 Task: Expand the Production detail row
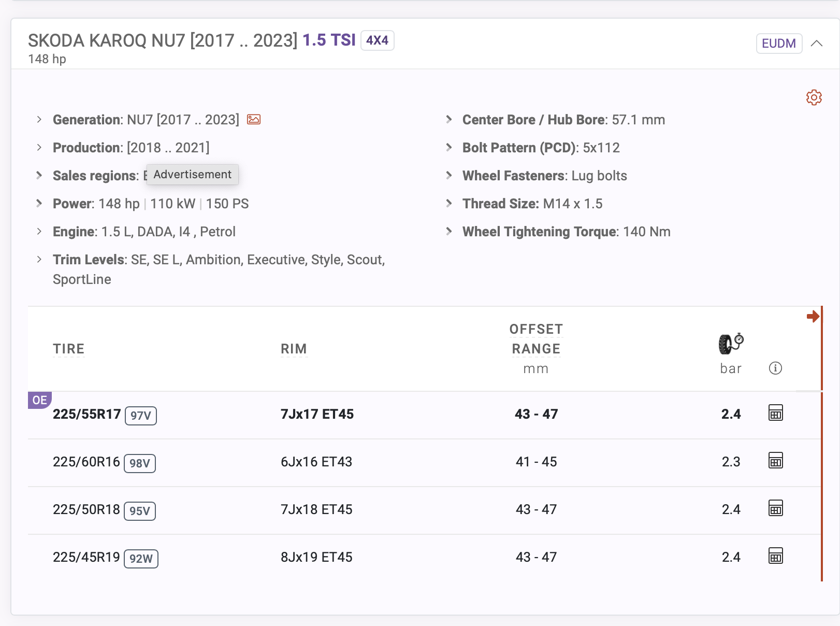39,148
